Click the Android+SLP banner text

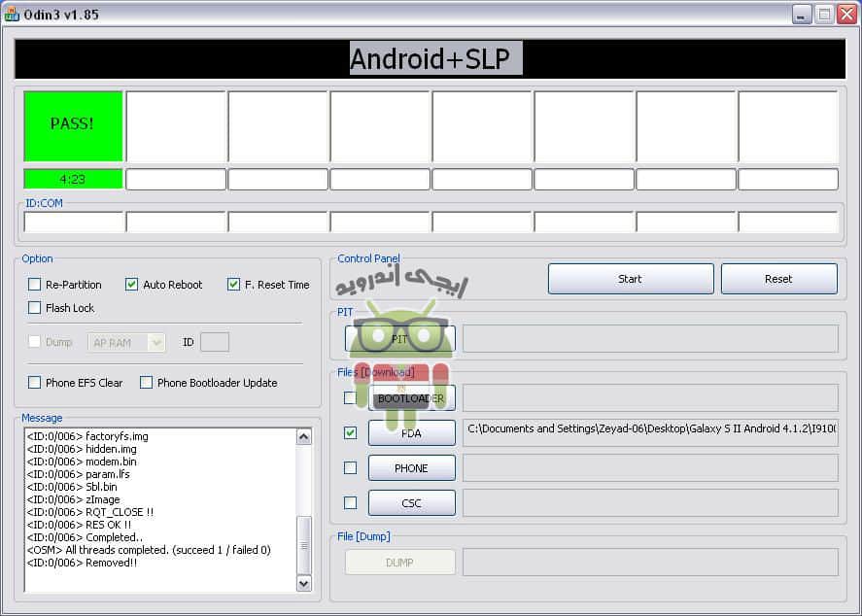(x=435, y=57)
